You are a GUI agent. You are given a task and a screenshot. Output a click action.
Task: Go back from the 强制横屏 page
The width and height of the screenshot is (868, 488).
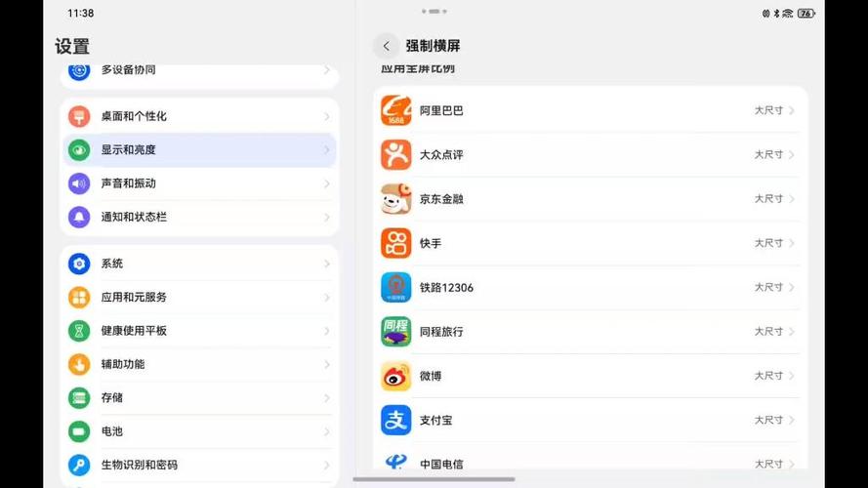point(387,46)
